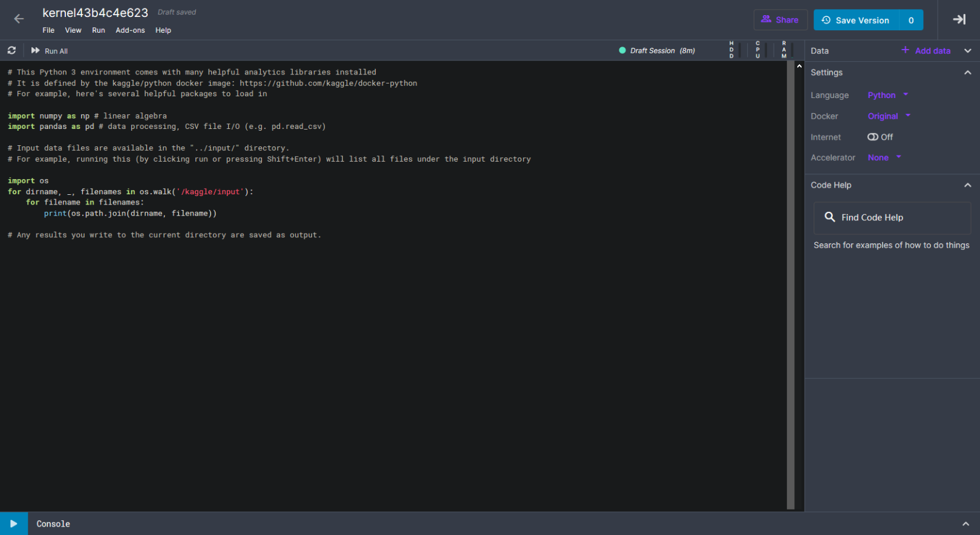This screenshot has height=535, width=980.
Task: Expand the Data panel chevron
Action: click(x=967, y=51)
